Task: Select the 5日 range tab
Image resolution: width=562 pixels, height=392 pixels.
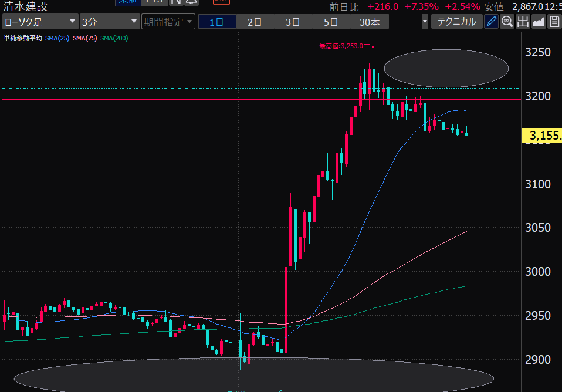Action: 331,22
